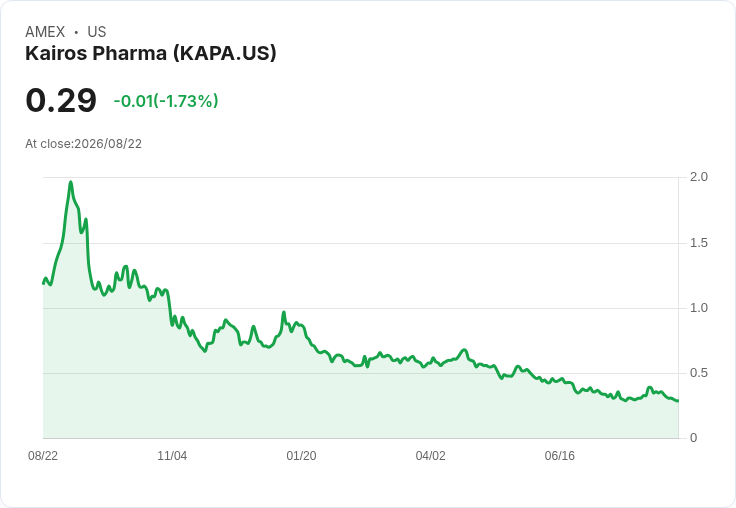Click the 2.0 price axis label
The image size is (736, 508).
coord(698,177)
